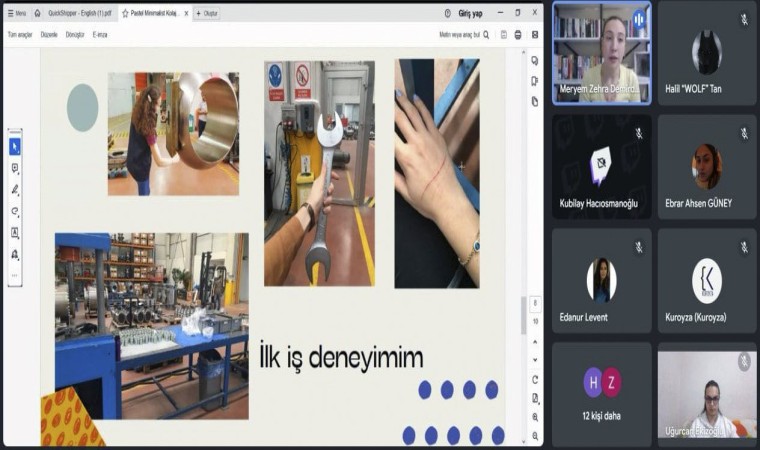Open the print icon in toolbar

coord(518,34)
